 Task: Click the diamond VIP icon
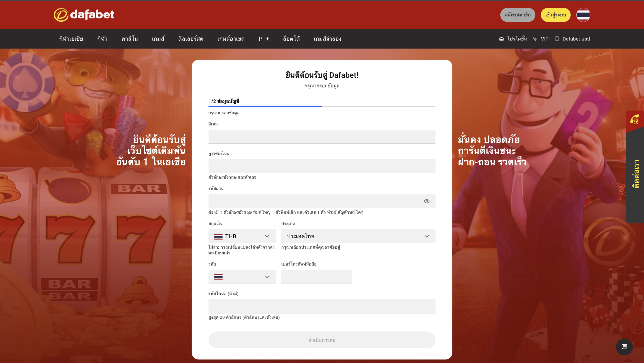tap(535, 39)
